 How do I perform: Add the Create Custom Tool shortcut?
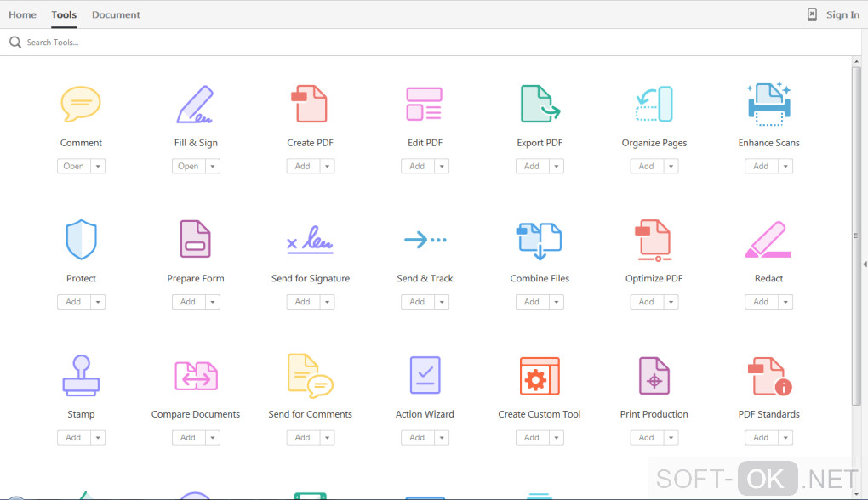532,437
